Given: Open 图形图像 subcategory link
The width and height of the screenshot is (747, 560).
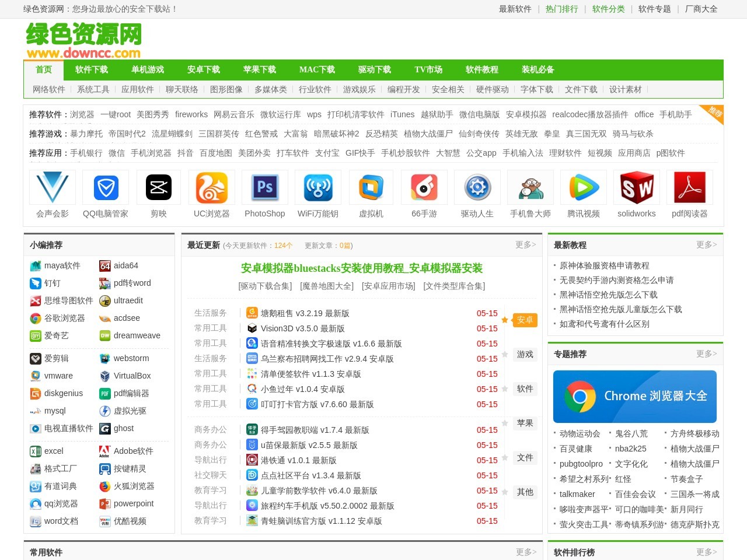Looking at the screenshot, I should (226, 89).
